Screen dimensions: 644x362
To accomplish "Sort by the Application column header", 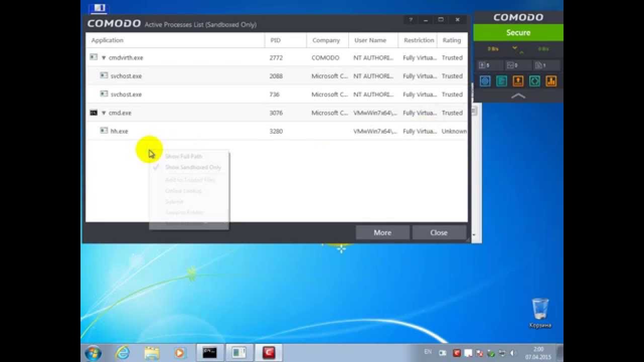I will pyautogui.click(x=175, y=40).
